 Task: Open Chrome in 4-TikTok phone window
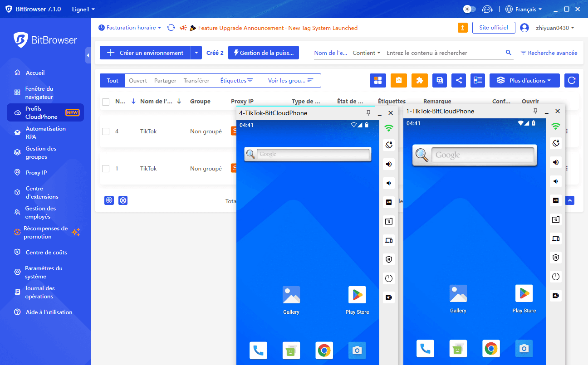click(x=324, y=350)
